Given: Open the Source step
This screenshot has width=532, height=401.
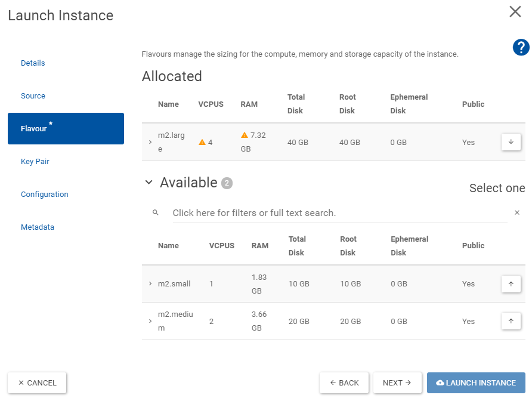Looking at the screenshot, I should pyautogui.click(x=33, y=96).
